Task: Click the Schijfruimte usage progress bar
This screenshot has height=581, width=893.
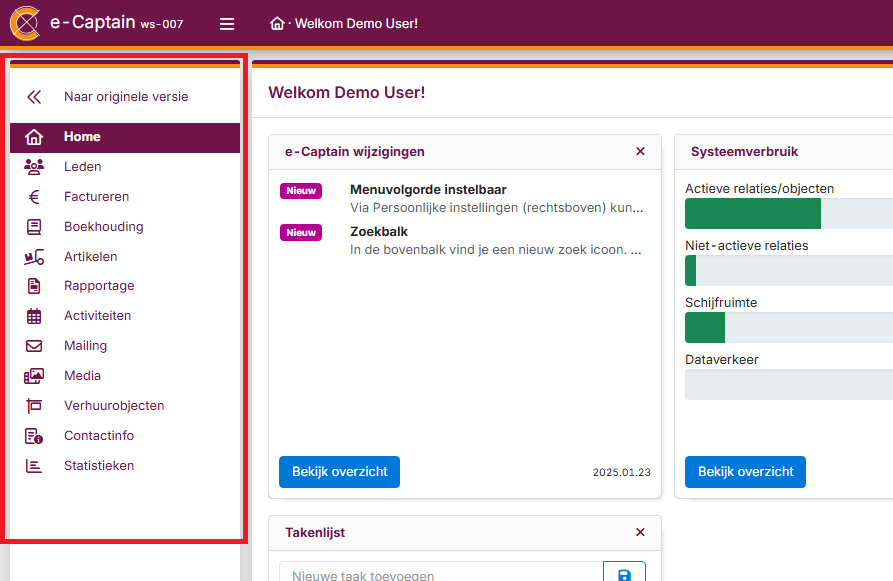Action: click(788, 328)
